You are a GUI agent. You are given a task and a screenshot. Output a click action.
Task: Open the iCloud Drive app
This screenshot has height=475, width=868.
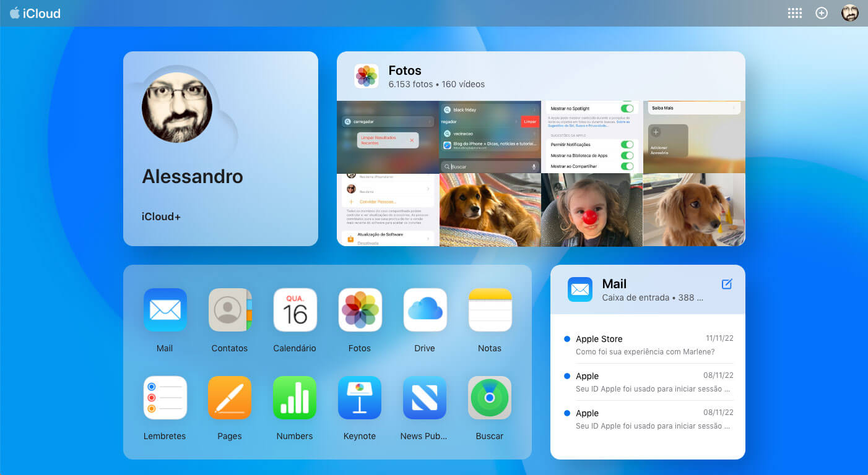pos(425,310)
